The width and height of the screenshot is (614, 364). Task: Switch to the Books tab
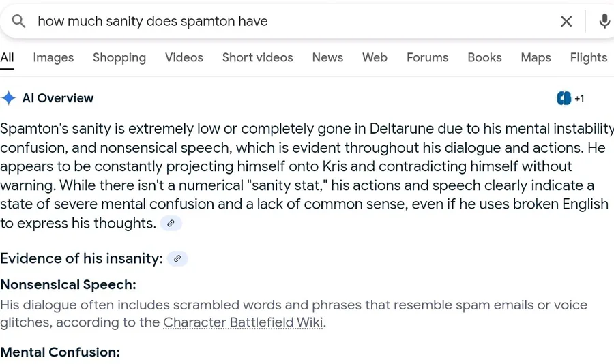(484, 57)
